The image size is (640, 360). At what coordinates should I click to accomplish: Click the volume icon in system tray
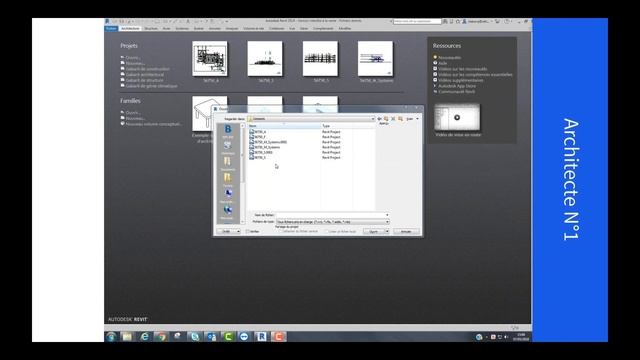tap(506, 337)
